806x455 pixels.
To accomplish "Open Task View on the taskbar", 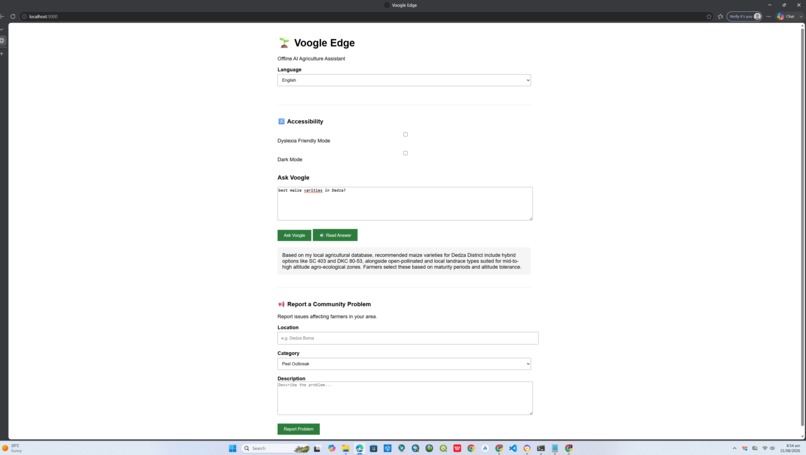I will [x=317, y=448].
